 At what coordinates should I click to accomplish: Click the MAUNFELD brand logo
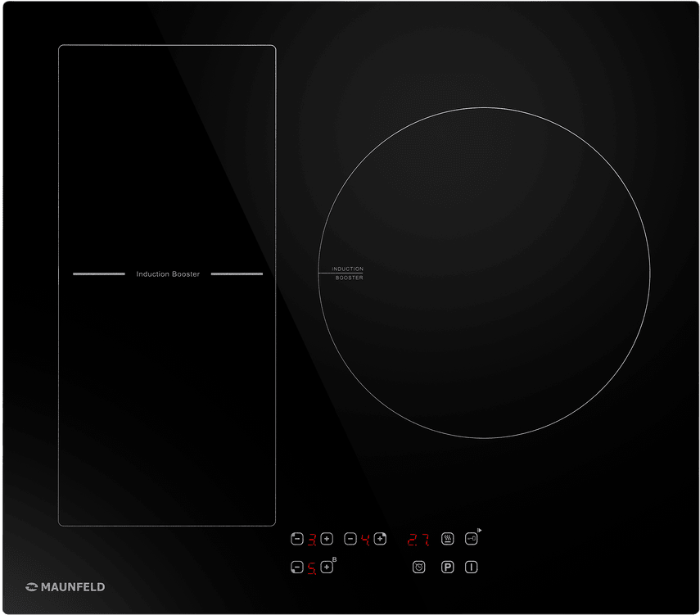point(65,586)
